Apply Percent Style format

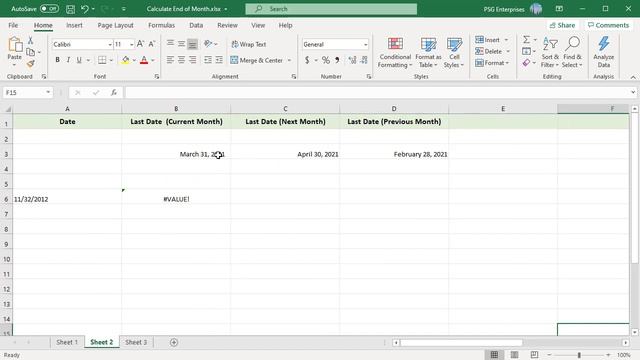325,60
